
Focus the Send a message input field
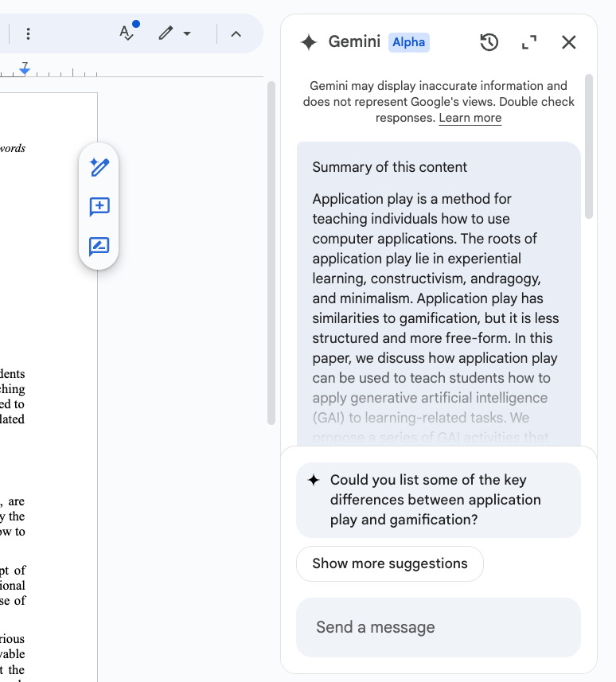tap(439, 627)
